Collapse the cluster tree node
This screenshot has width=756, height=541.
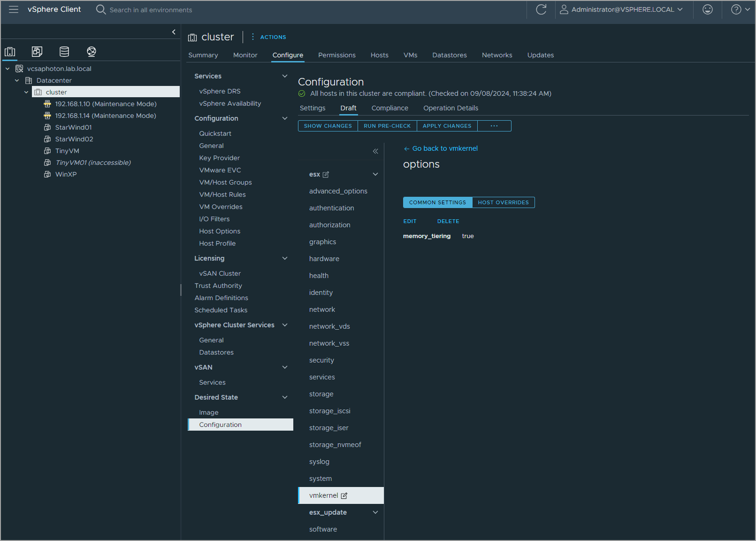tap(26, 92)
